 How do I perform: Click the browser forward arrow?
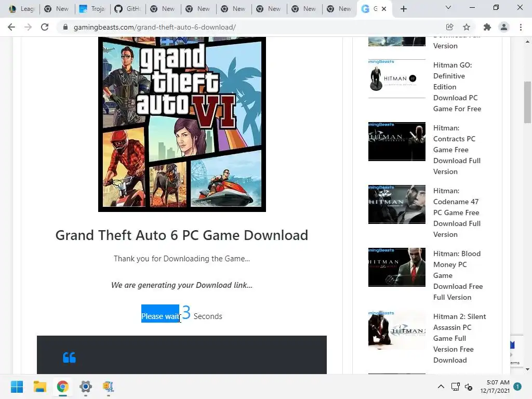28,27
